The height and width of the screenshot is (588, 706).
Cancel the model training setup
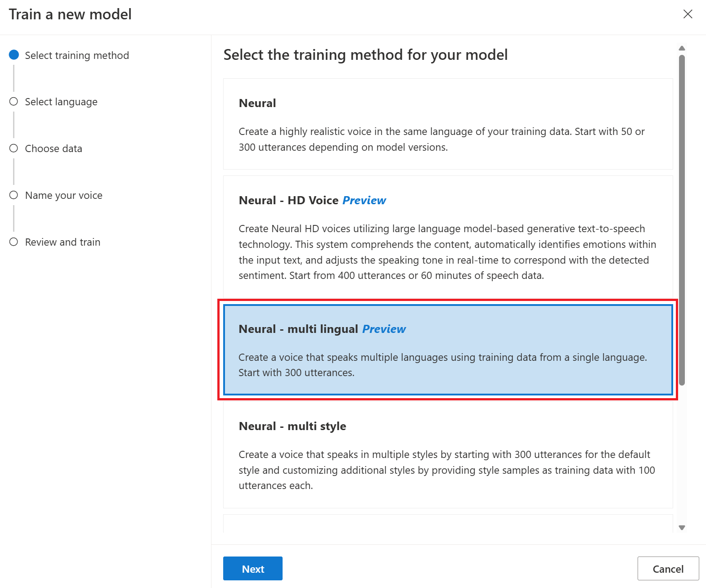668,569
